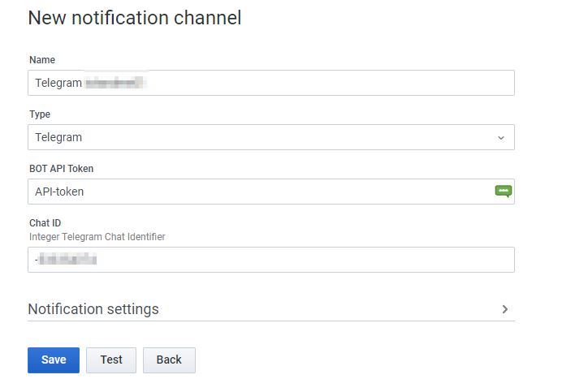Focus the Name input field
575x392 pixels.
271,83
